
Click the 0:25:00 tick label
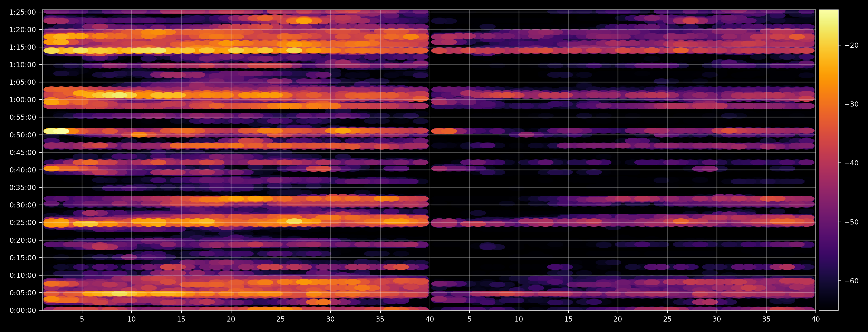click(23, 223)
